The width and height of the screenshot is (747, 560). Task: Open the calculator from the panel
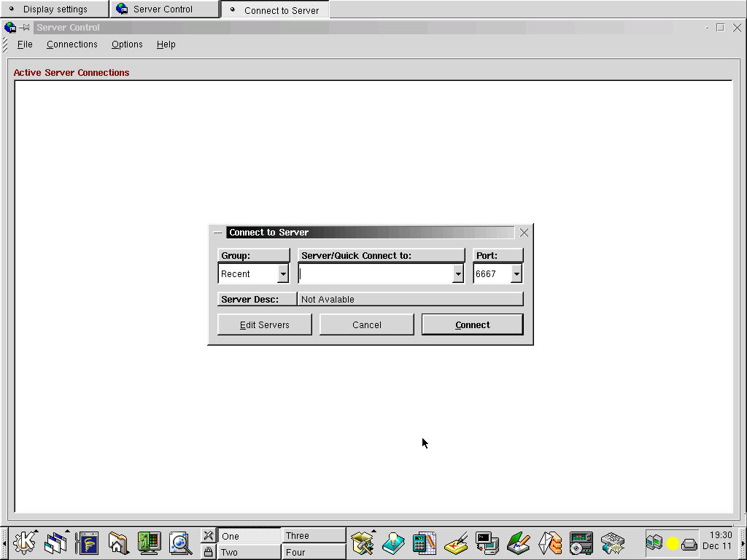424,543
